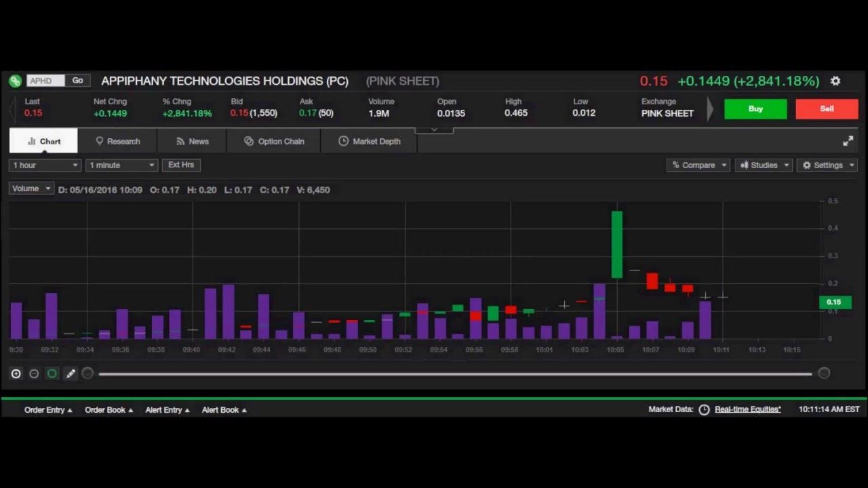Open the gear settings icon near the price
This screenshot has width=868, height=488.
pos(835,81)
